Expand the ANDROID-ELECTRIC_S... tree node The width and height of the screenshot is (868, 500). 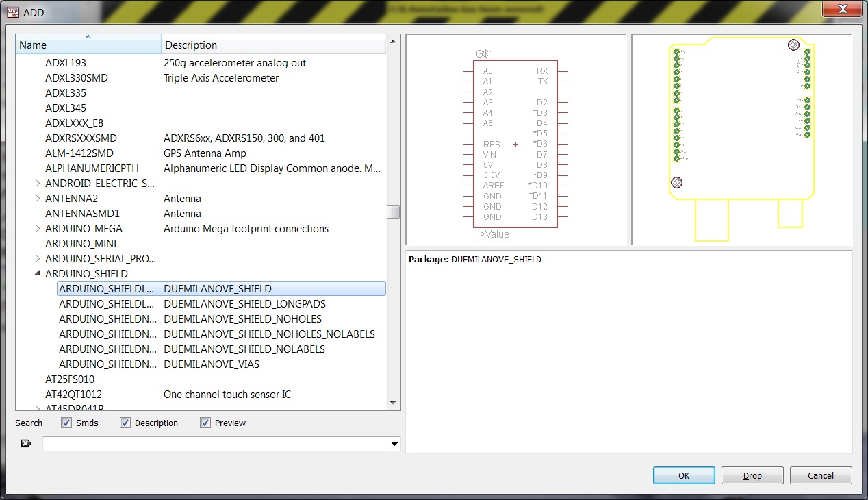(x=38, y=184)
